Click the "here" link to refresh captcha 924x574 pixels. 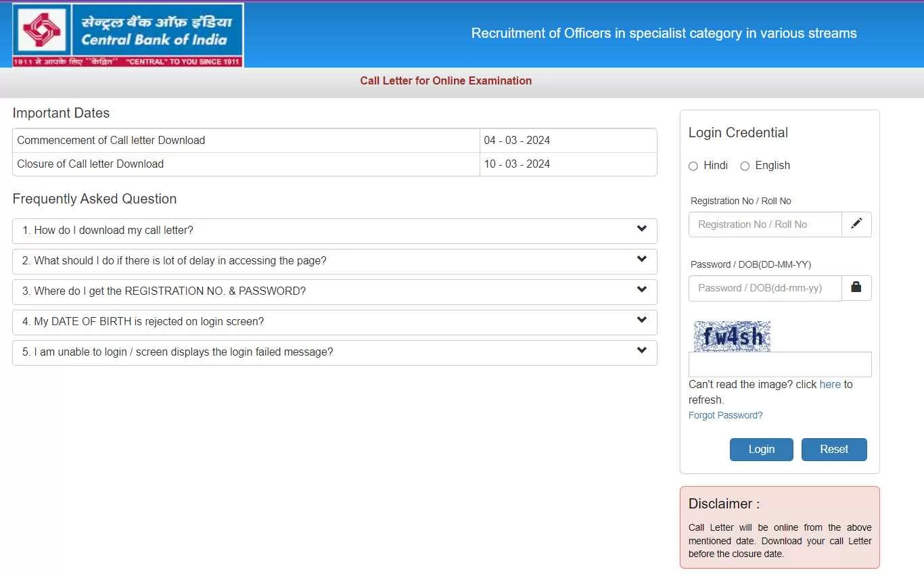830,384
